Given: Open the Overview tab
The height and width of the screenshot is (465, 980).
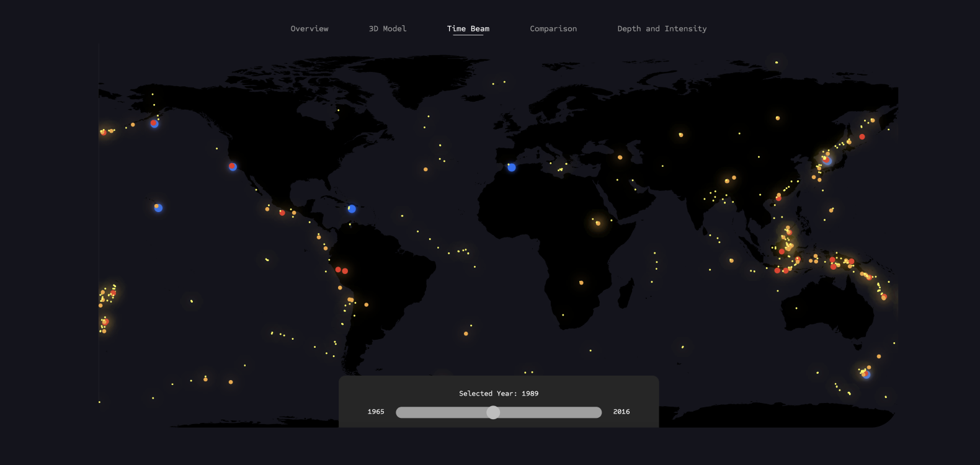Looking at the screenshot, I should click(x=310, y=29).
